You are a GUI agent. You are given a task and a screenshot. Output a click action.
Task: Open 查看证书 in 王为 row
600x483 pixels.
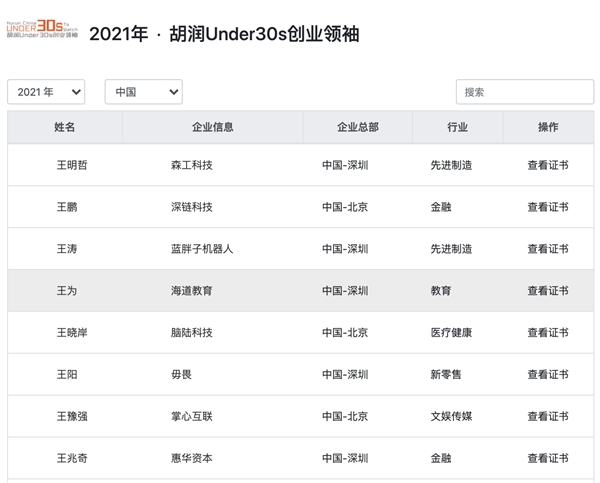click(548, 291)
